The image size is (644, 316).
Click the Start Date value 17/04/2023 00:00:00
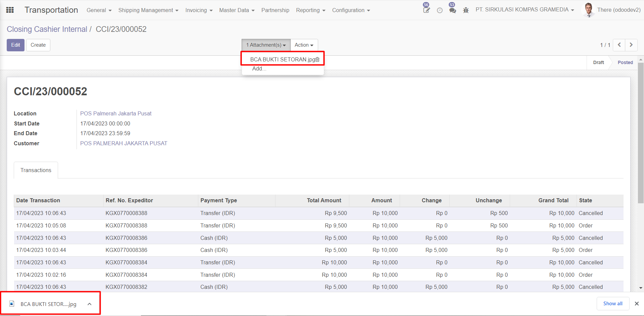pyautogui.click(x=105, y=123)
